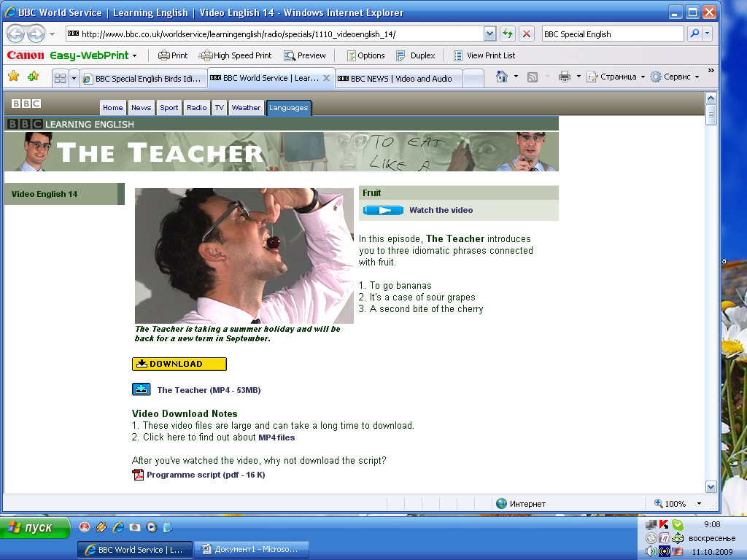Click the Интернет security zone indicator
747x560 pixels.
tap(521, 503)
